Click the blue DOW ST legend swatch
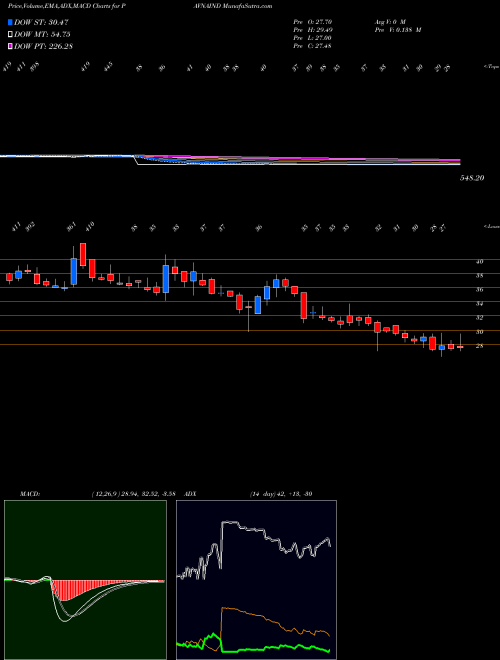Image resolution: width=500 pixels, height=660 pixels. pos(10,23)
